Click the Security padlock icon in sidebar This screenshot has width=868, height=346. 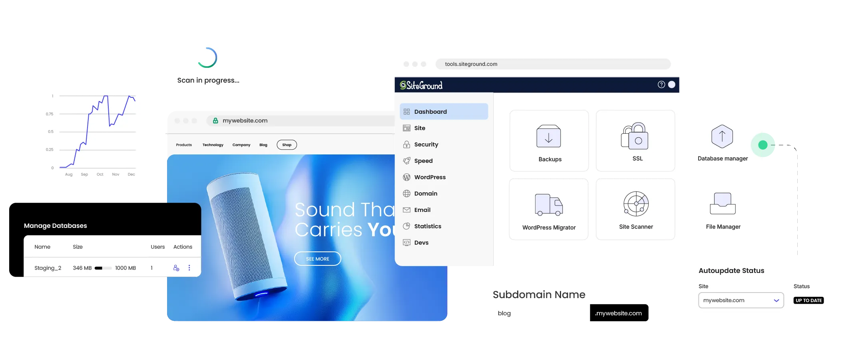(406, 144)
